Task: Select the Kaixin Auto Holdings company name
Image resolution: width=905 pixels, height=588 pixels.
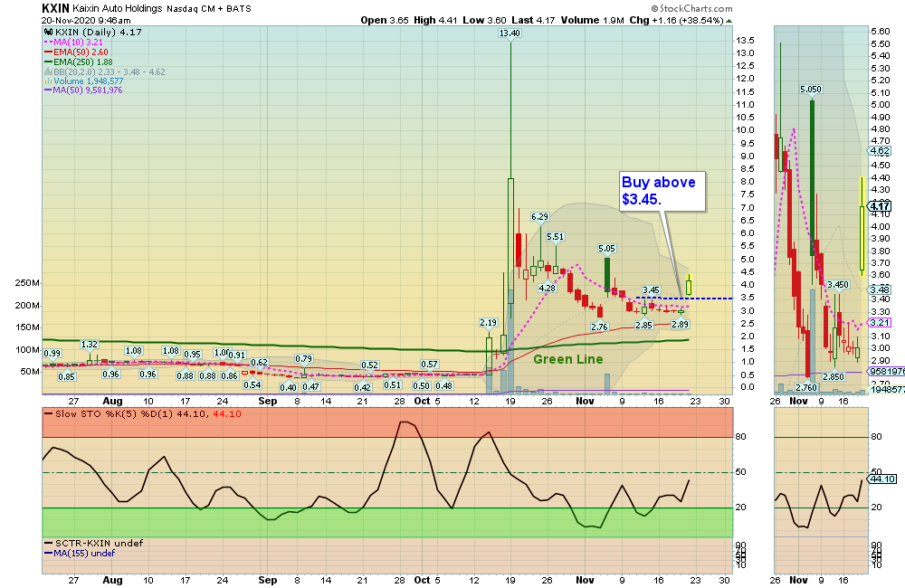Action: 118,9
